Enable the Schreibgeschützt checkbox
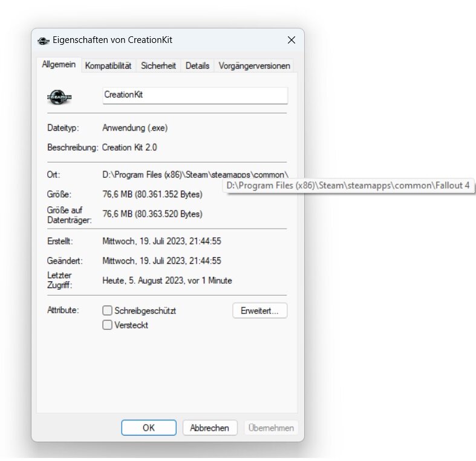This screenshot has height=461, width=476. (x=107, y=310)
